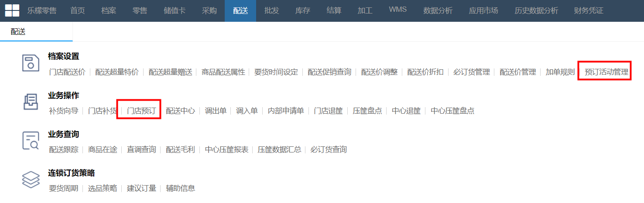The image size is (644, 203).
Task: Open the 储值卡 menu
Action: 175,10
